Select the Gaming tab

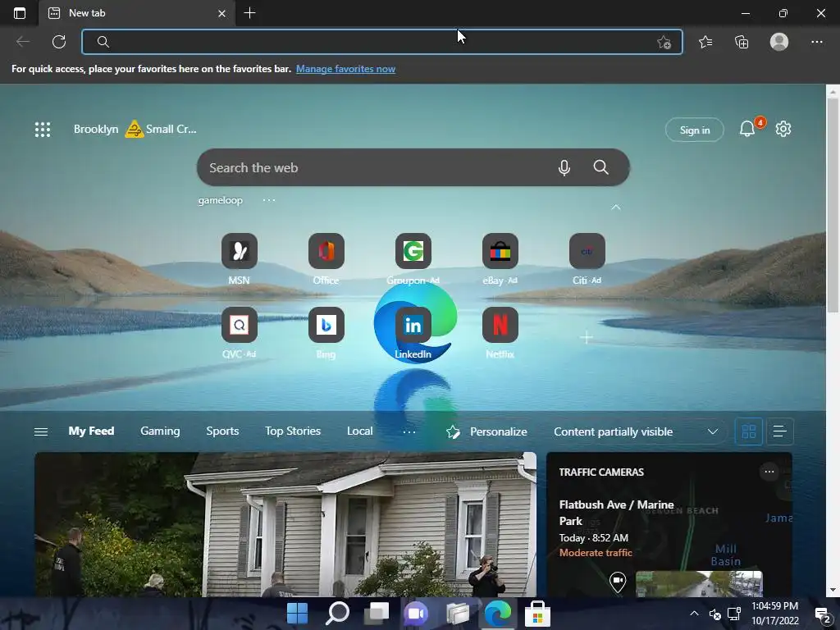tap(160, 431)
